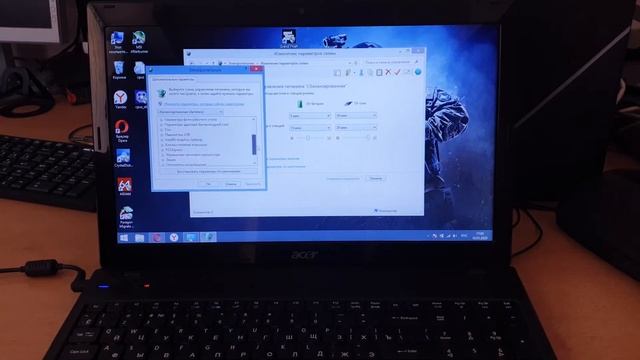The width and height of the screenshot is (640, 360).
Task: Open display-off on battery dropdown
Action: (x=310, y=116)
